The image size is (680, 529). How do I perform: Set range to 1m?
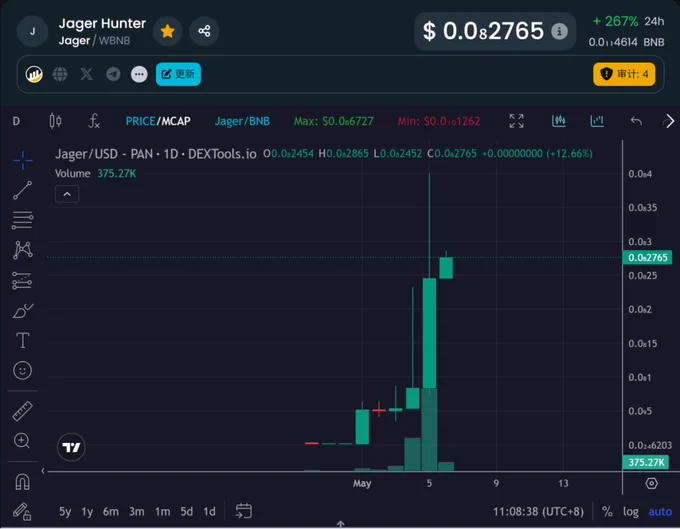(163, 512)
